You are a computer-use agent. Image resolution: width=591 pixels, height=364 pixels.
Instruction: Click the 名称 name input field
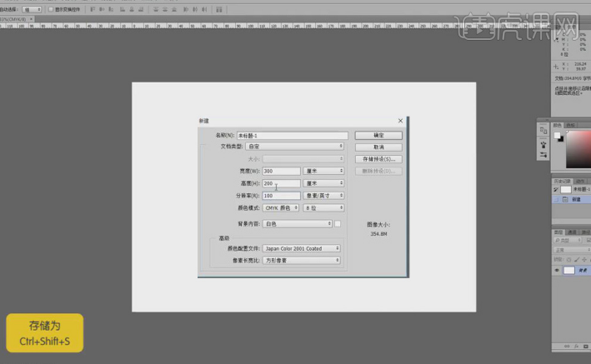coord(292,135)
